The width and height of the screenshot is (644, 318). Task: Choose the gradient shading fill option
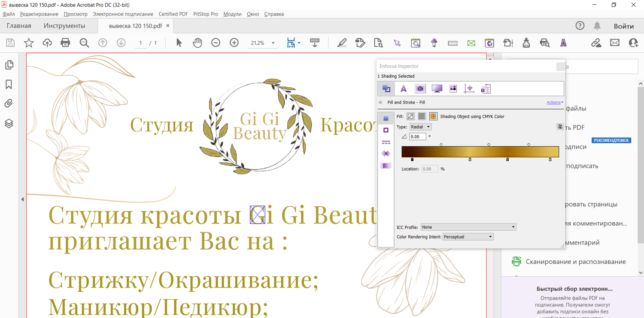(x=433, y=116)
